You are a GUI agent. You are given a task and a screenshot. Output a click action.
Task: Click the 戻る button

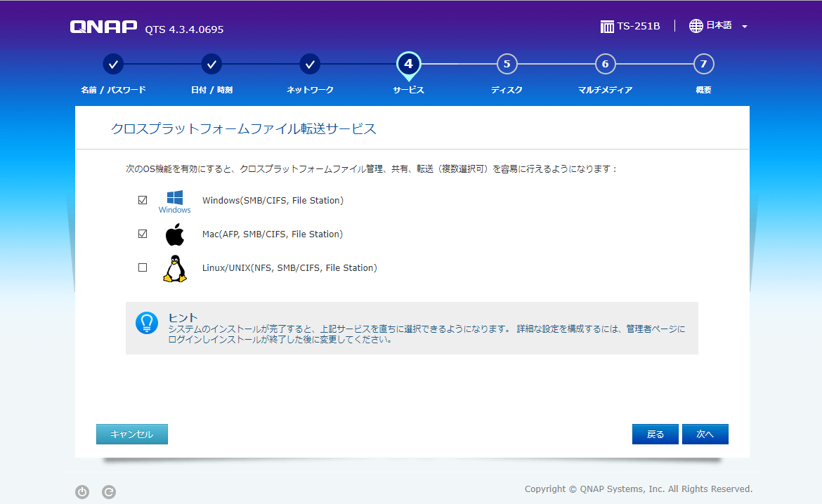coord(655,434)
